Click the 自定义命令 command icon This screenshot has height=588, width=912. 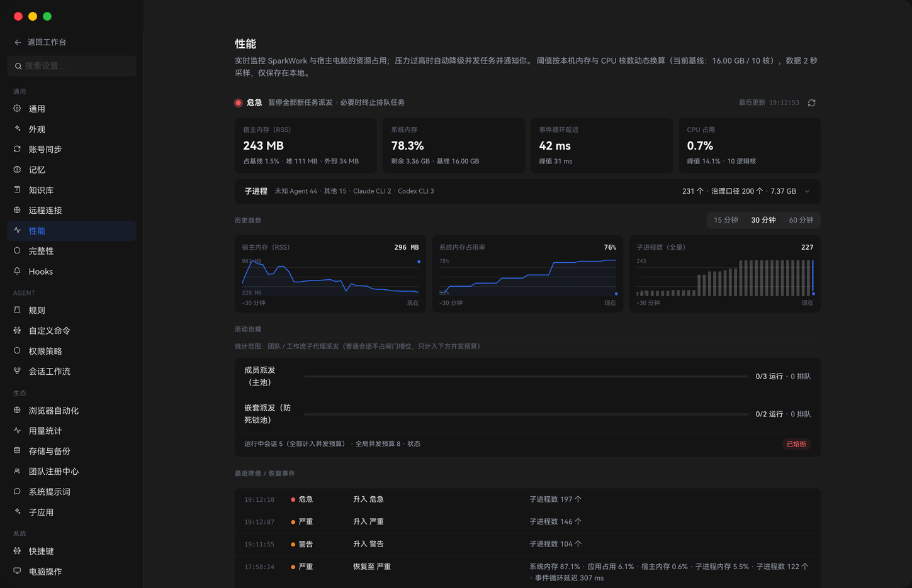pyautogui.click(x=17, y=330)
